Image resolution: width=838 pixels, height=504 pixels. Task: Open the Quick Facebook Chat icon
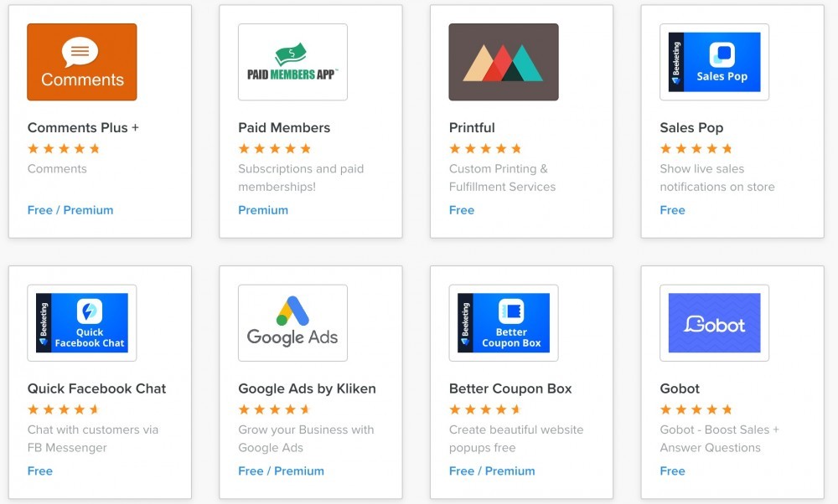tap(81, 322)
